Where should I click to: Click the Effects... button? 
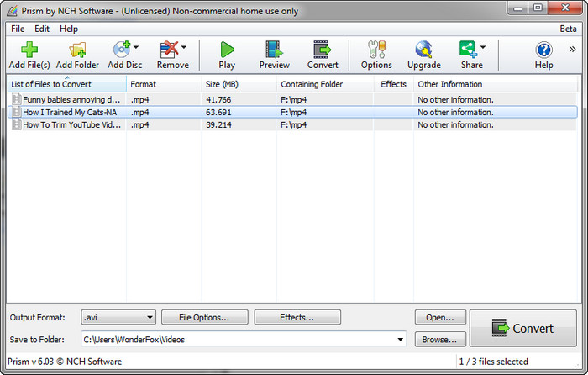point(297,317)
